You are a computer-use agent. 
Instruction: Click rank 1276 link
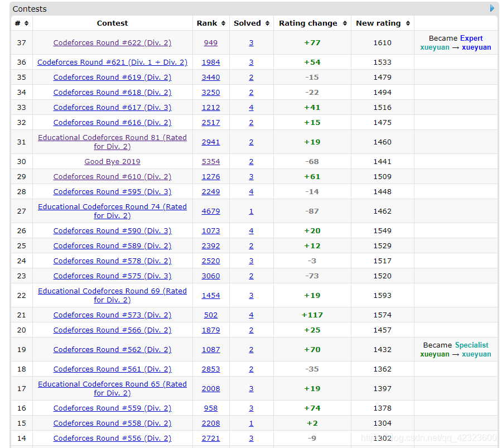tap(211, 176)
